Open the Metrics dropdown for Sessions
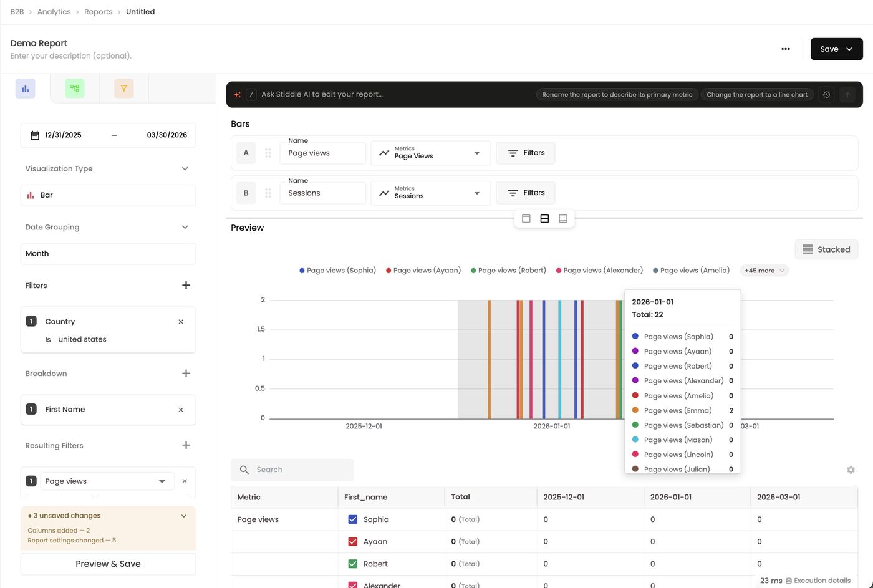The image size is (873, 588). [x=431, y=193]
